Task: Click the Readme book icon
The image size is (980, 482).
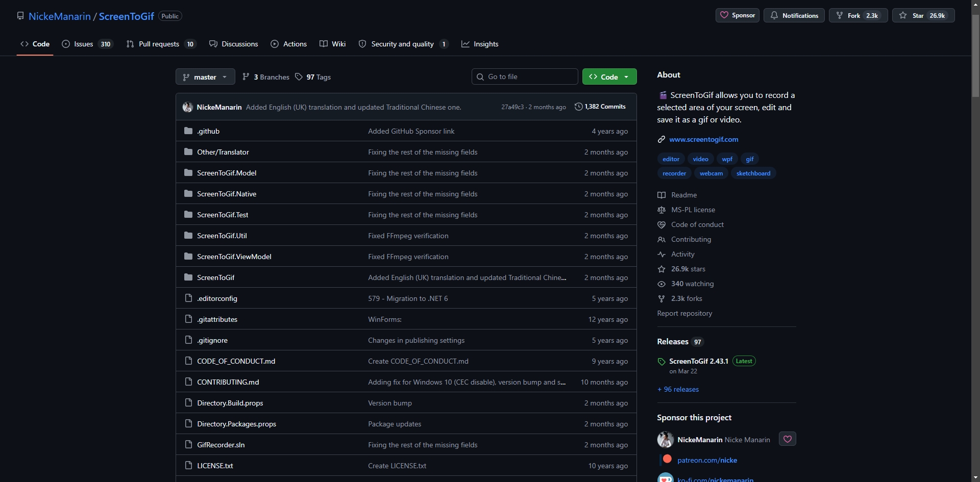Action: click(661, 195)
